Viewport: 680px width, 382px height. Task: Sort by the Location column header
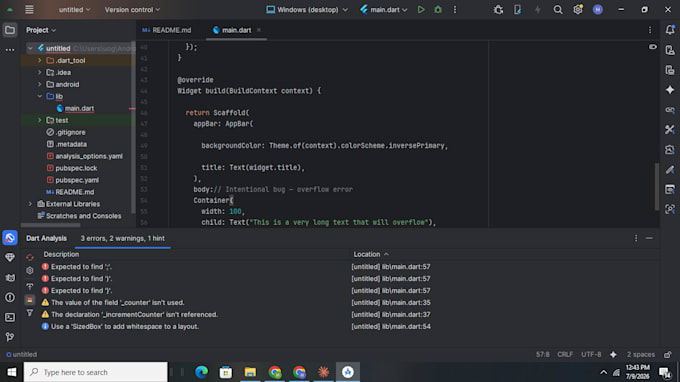click(371, 254)
